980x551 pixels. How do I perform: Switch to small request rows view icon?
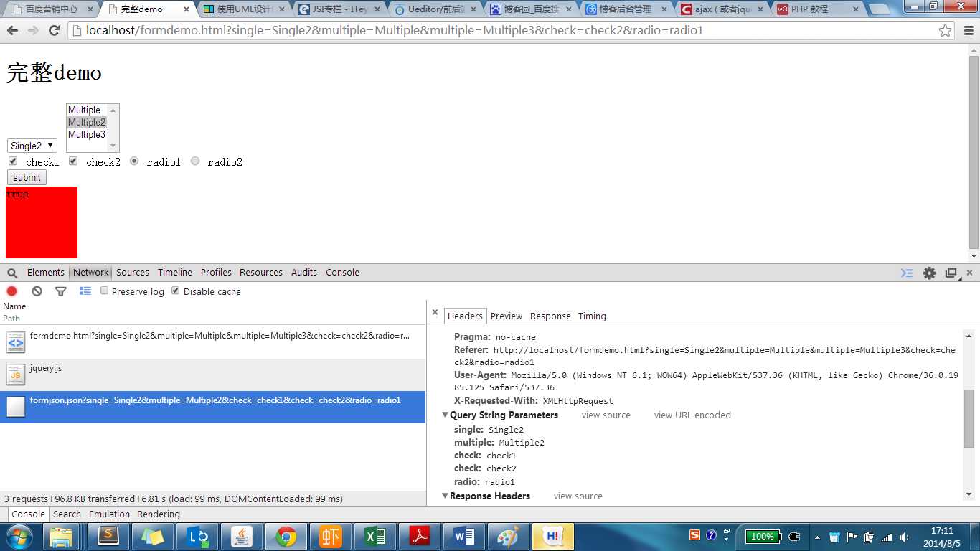pos(85,291)
